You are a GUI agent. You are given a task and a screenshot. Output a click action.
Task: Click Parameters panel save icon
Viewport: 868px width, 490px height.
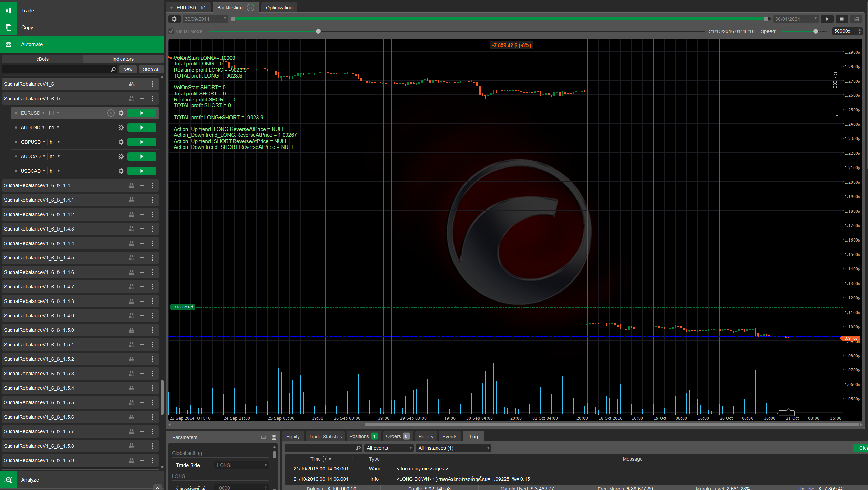(274, 437)
